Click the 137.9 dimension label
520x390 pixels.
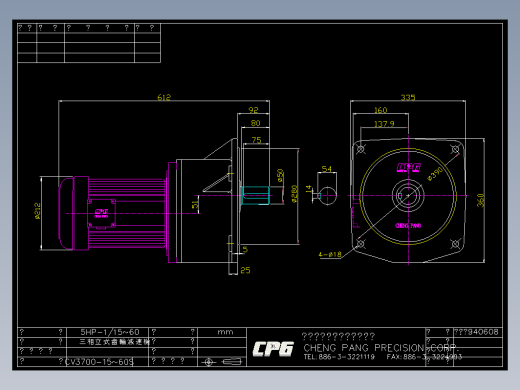click(x=384, y=124)
